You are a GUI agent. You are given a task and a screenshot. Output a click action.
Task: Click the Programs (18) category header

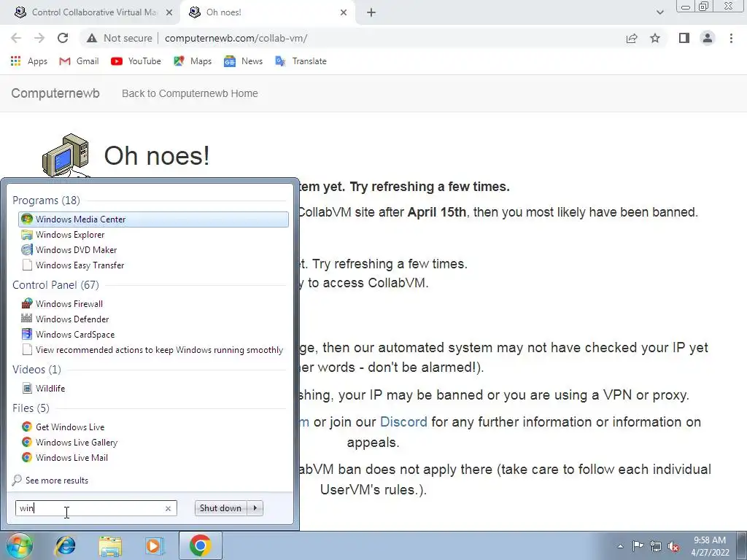pos(46,200)
